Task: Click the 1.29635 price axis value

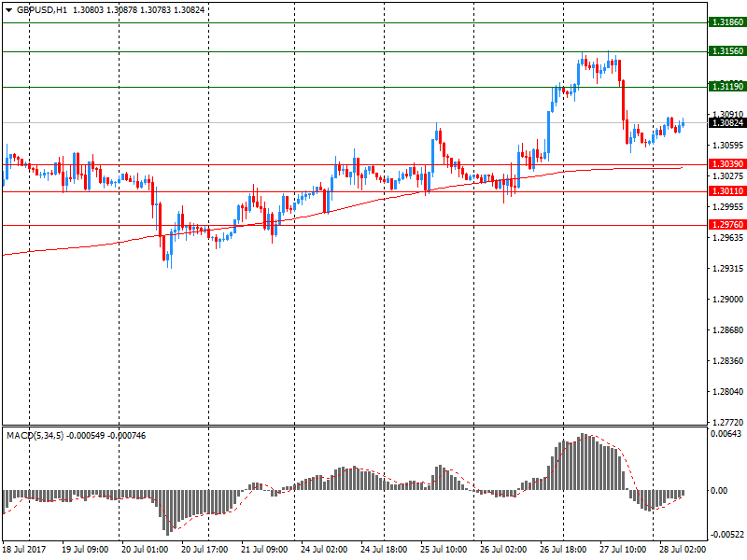Action: 728,238
